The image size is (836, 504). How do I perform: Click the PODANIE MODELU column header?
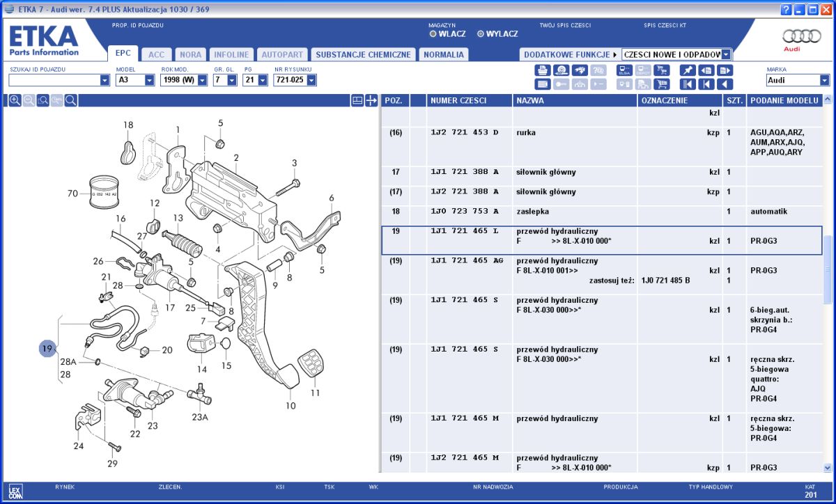pos(784,101)
